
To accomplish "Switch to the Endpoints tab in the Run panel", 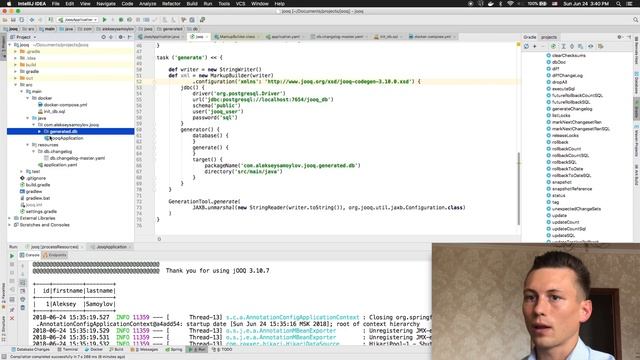I will (55, 255).
